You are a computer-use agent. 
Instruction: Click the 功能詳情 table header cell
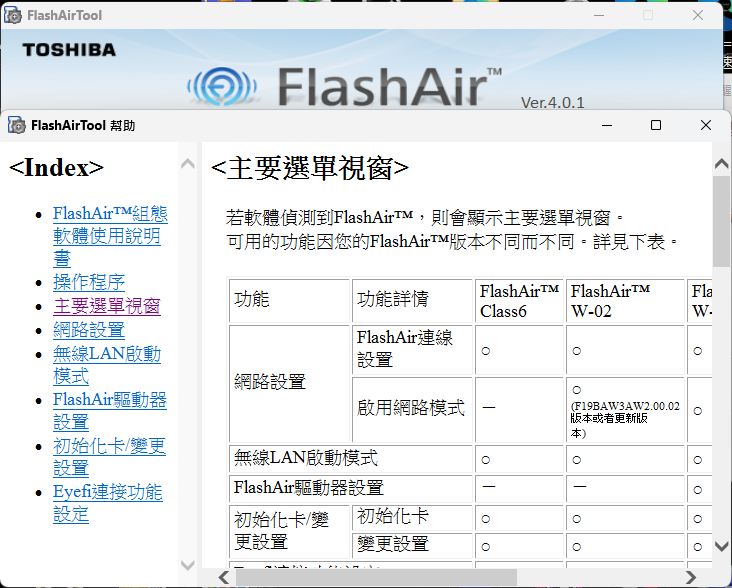412,301
